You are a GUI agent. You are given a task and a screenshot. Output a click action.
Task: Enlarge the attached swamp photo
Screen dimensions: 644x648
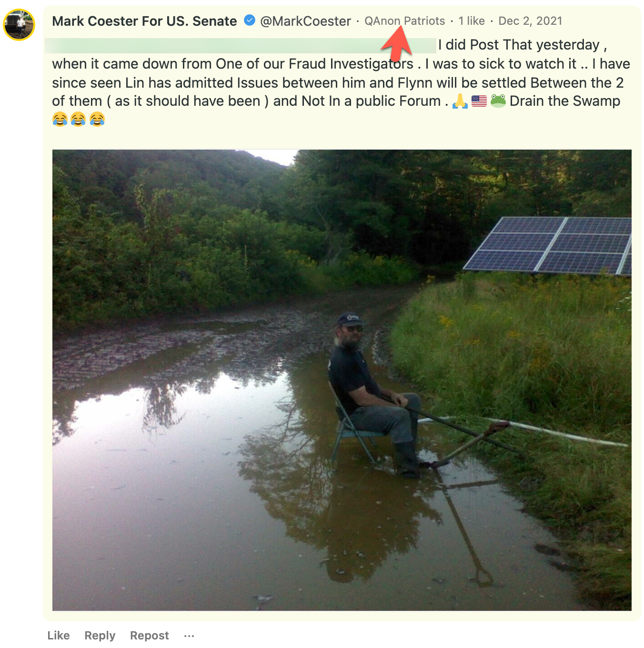tap(342, 380)
